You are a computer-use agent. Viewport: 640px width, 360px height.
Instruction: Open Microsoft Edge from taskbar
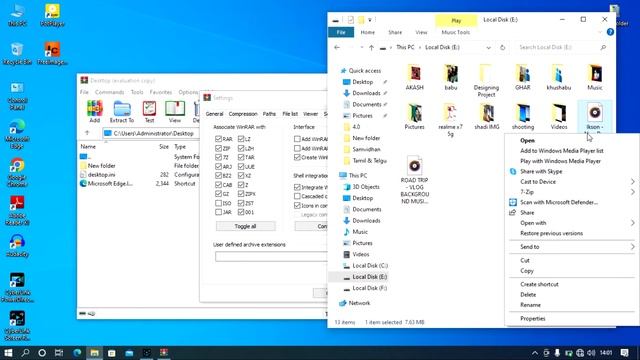(77, 353)
